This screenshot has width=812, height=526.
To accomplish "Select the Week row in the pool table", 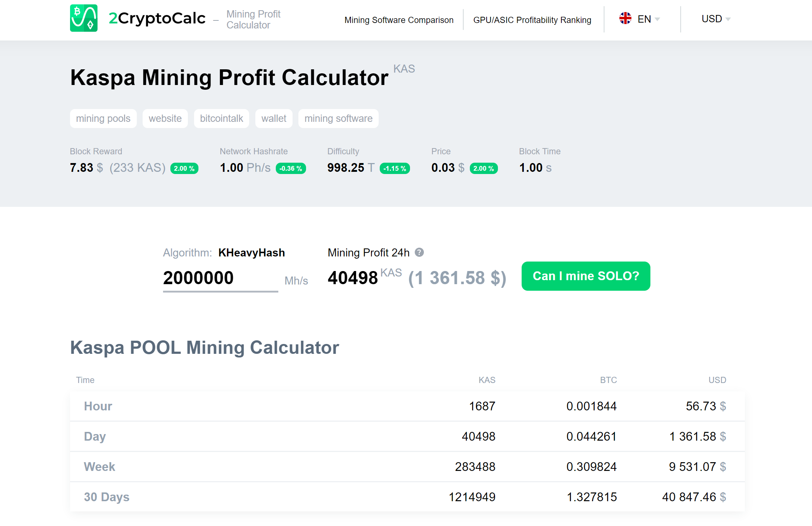I will pyautogui.click(x=99, y=467).
